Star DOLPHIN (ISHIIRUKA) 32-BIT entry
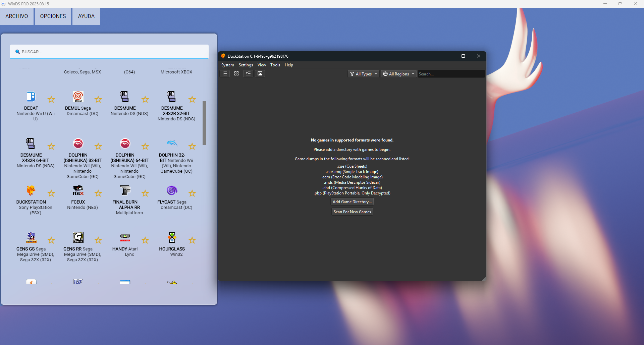644x345 pixels. [98, 146]
